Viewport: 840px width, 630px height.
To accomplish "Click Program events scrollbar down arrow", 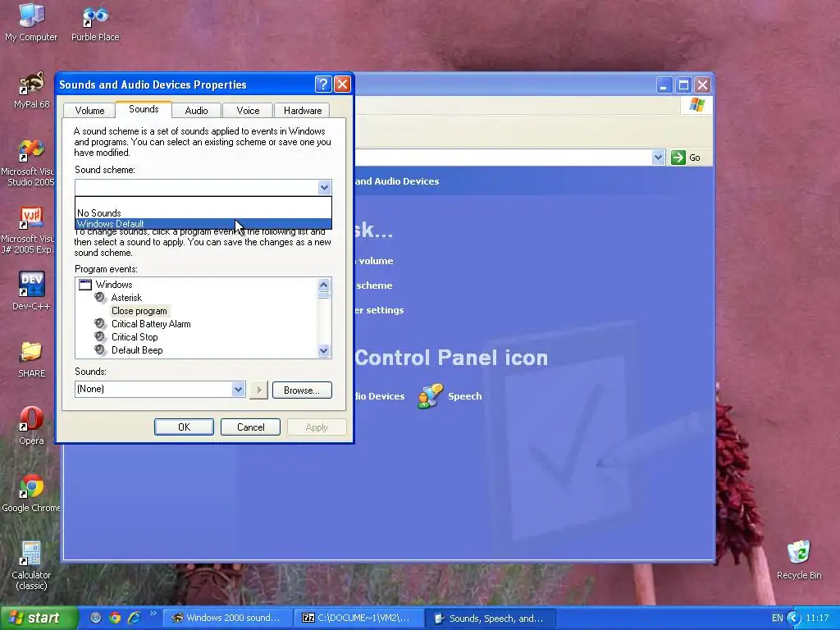I will click(323, 351).
